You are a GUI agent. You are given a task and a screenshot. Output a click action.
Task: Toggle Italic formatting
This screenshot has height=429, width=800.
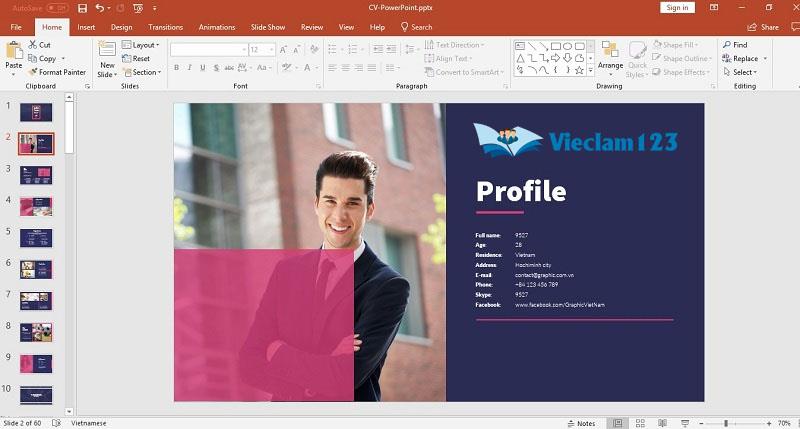189,67
